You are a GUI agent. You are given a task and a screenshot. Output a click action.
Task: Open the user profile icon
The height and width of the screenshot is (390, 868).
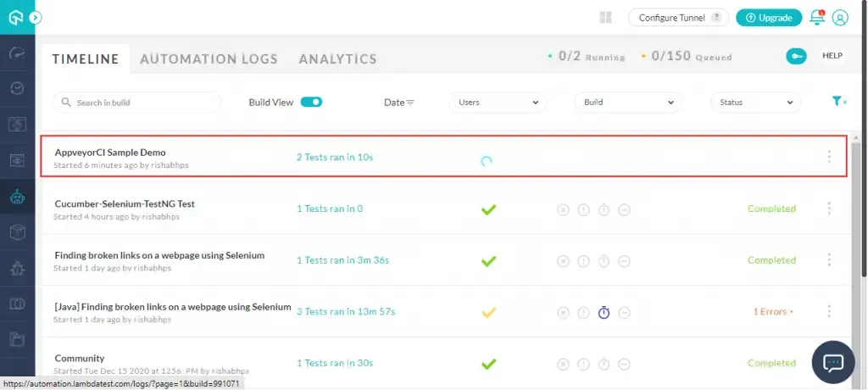840,17
